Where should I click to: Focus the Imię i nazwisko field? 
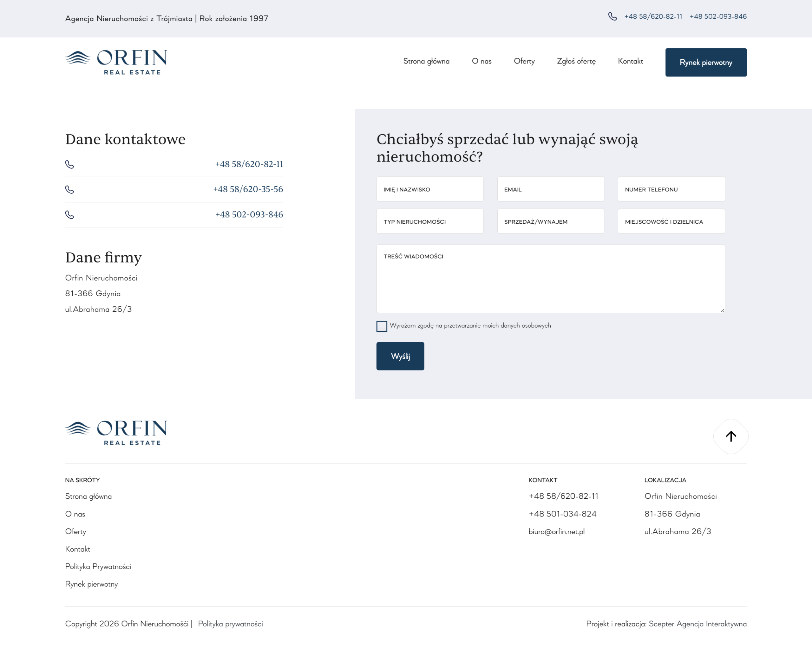pos(430,189)
